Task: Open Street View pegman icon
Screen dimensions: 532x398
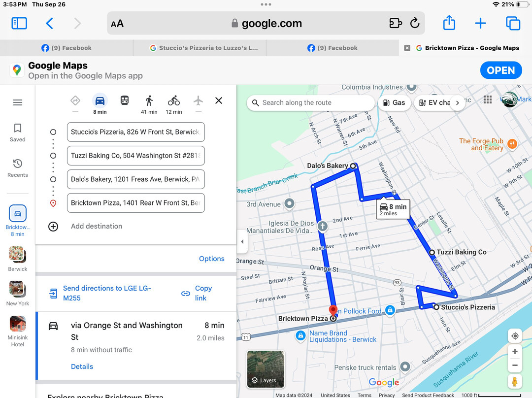Action: [x=515, y=382]
